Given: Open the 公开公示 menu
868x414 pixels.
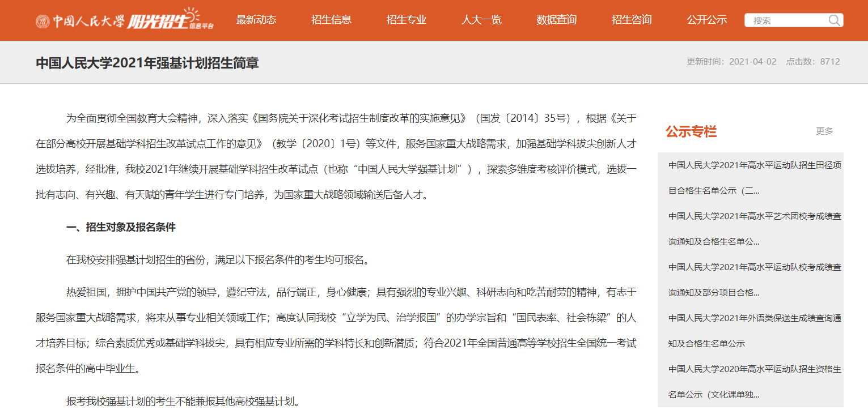Looking at the screenshot, I should point(707,20).
